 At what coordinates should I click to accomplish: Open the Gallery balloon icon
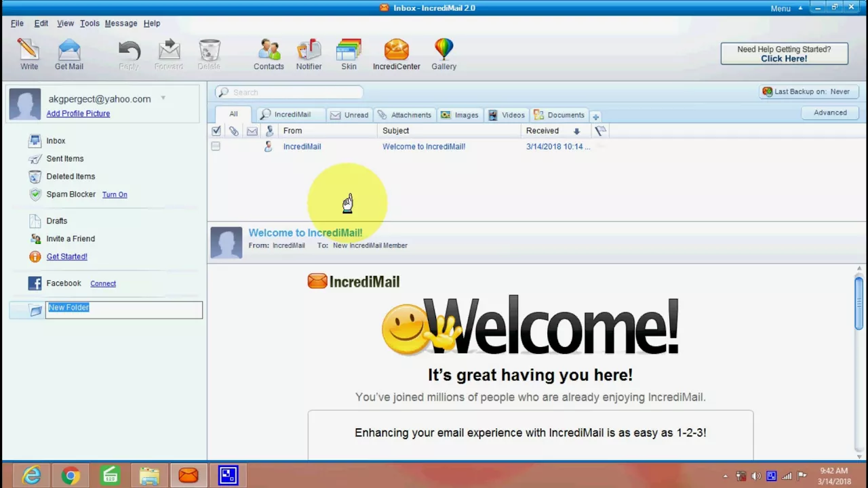[x=444, y=54]
